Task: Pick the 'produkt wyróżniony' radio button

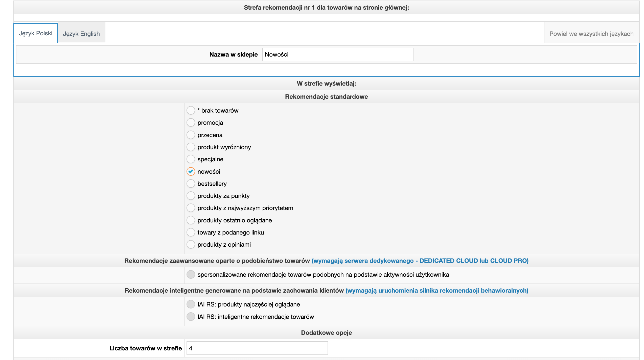Action: 191,147
